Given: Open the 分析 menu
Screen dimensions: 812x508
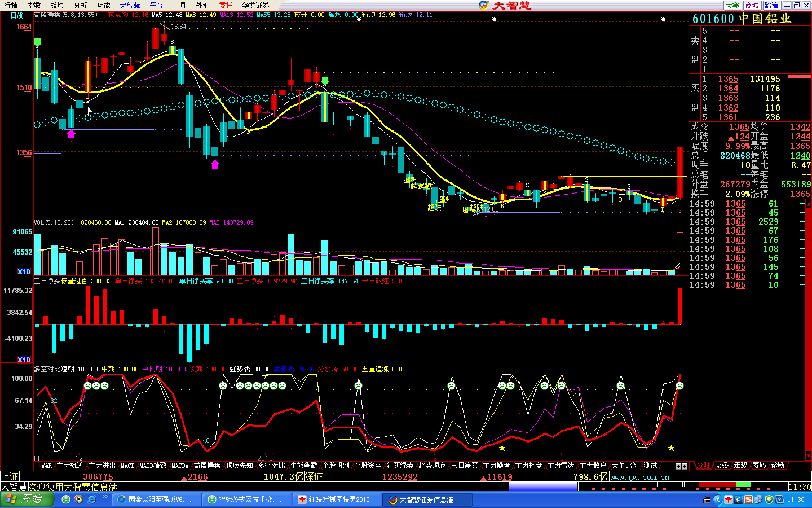Looking at the screenshot, I should point(81,6).
